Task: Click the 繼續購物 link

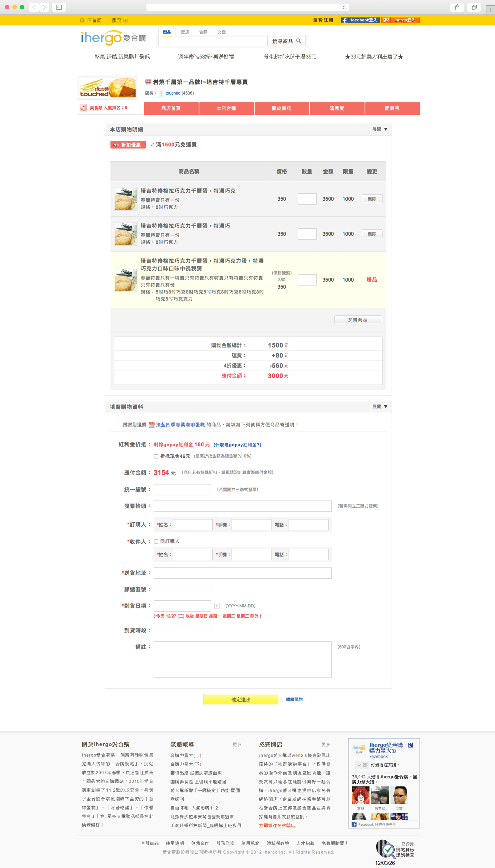Action: [x=294, y=699]
